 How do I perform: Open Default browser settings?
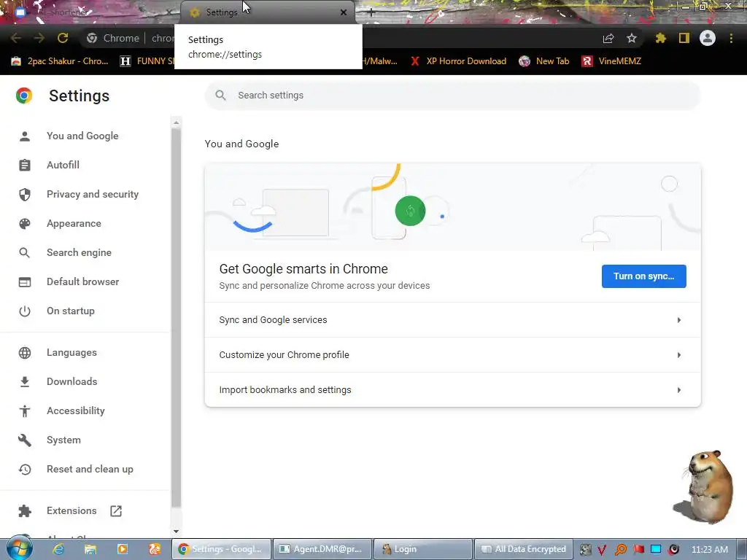[83, 281]
